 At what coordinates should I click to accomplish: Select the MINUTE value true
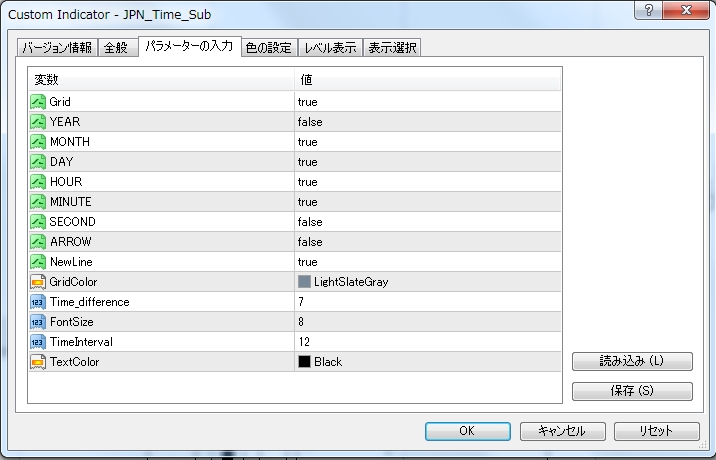coord(307,202)
